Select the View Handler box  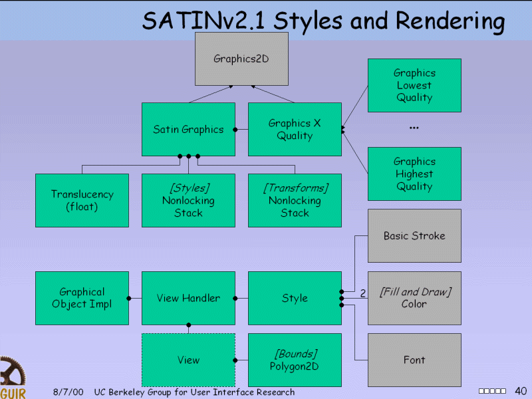(x=188, y=298)
